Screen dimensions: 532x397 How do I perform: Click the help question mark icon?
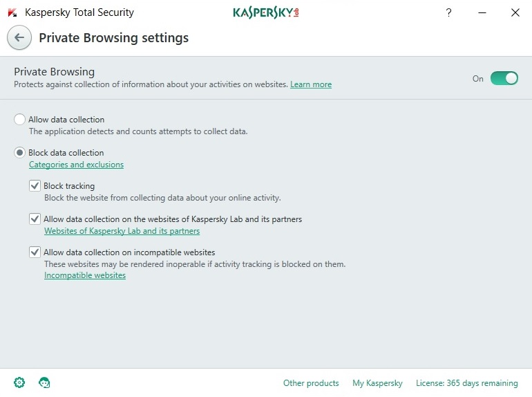pos(448,13)
